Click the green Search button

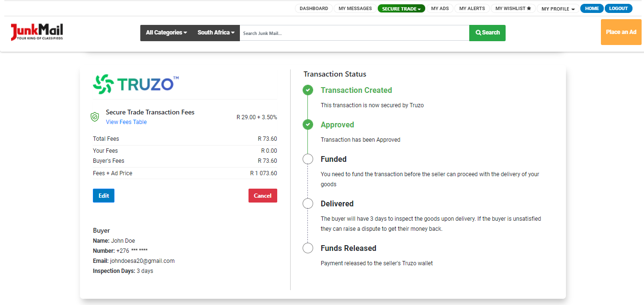pos(487,33)
